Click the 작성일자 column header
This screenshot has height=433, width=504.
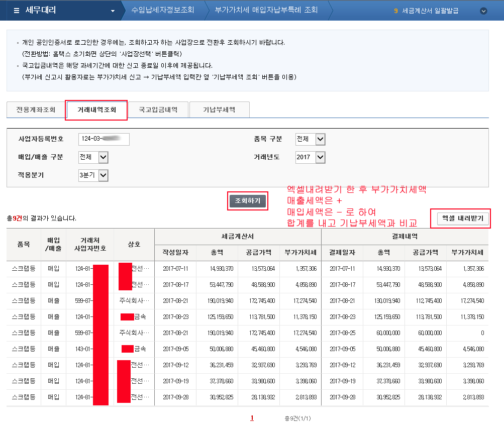coord(175,252)
